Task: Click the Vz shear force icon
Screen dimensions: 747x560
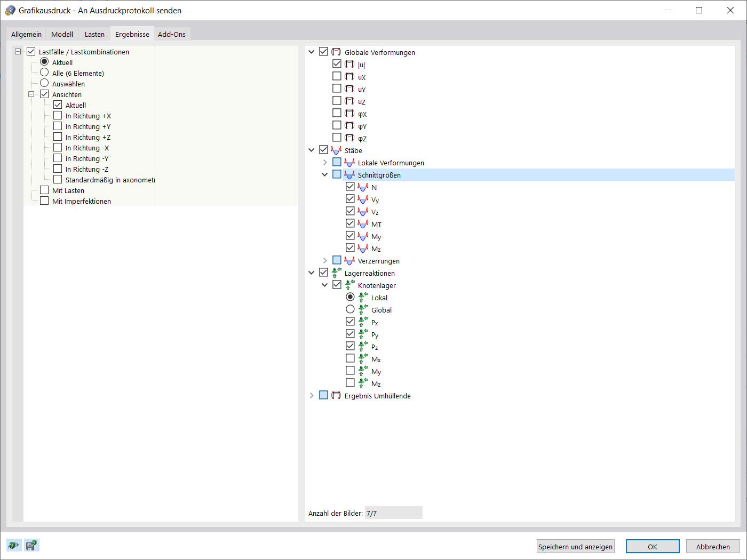Action: (363, 211)
